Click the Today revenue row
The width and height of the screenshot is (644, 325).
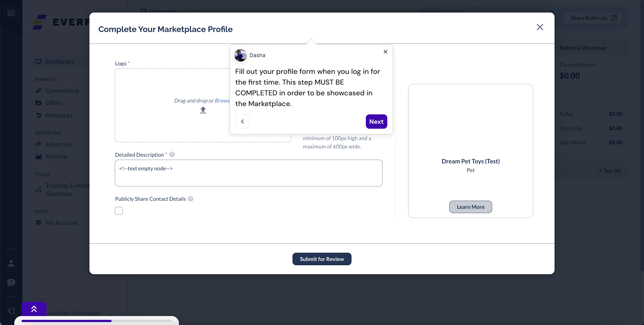pyautogui.click(x=591, y=114)
